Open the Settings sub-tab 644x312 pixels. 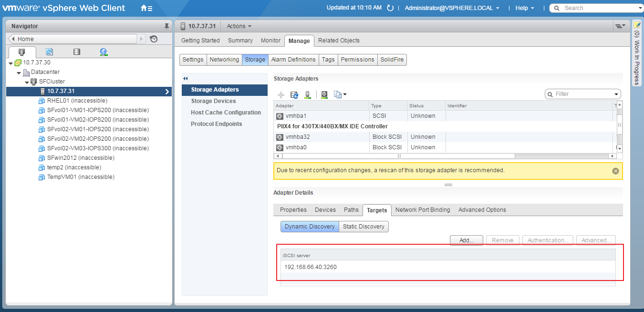click(x=193, y=60)
